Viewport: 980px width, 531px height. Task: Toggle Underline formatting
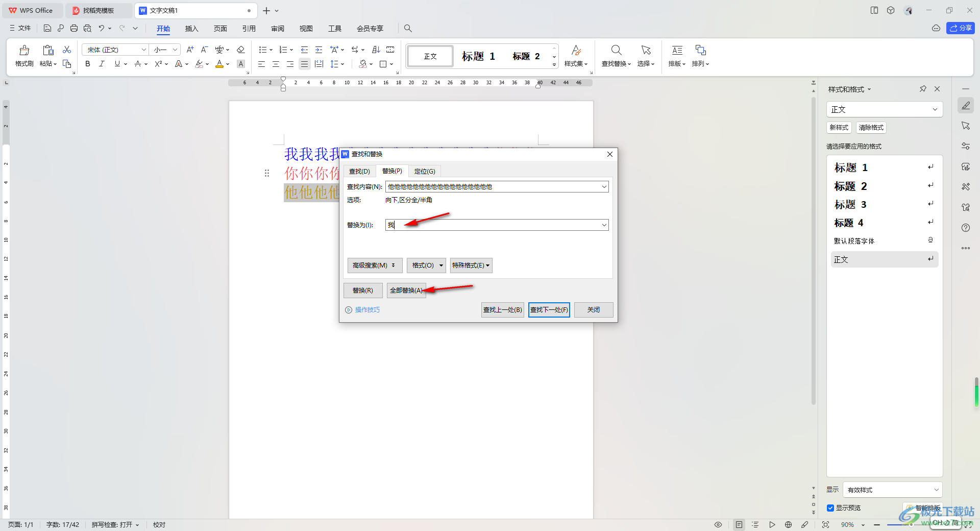pyautogui.click(x=117, y=64)
